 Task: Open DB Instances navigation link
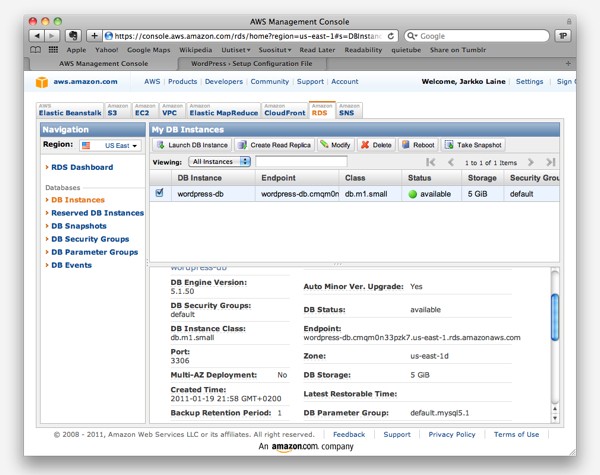pyautogui.click(x=78, y=200)
